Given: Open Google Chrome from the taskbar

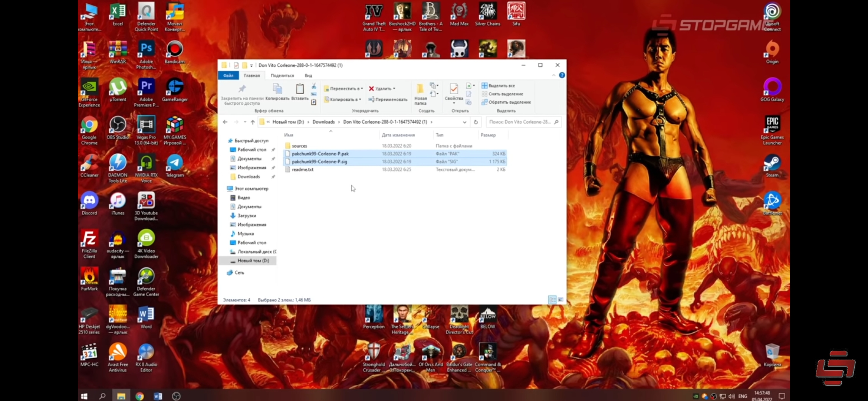Looking at the screenshot, I should coord(139,396).
